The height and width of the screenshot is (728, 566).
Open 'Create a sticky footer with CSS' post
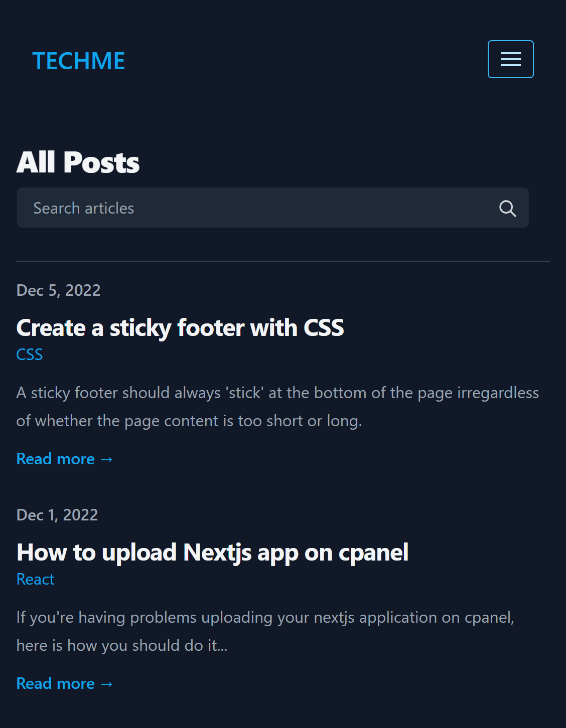[x=180, y=328]
